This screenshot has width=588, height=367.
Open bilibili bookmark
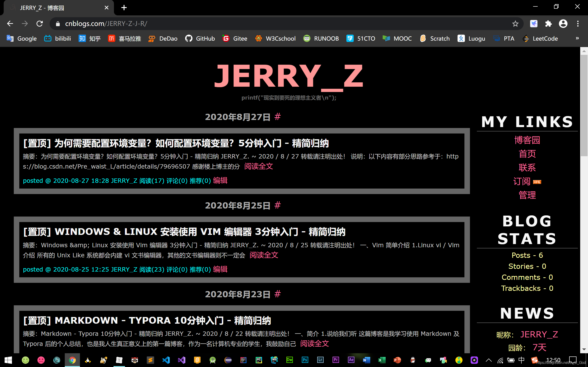(x=58, y=38)
